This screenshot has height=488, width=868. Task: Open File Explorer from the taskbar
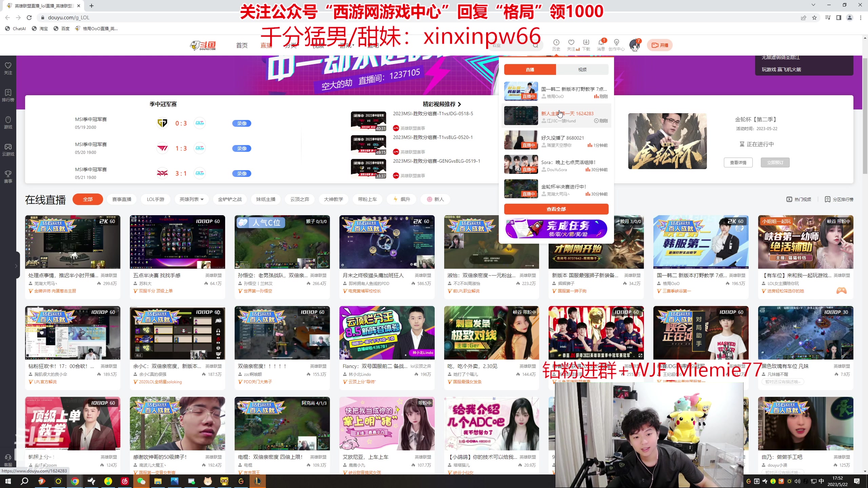point(158,481)
